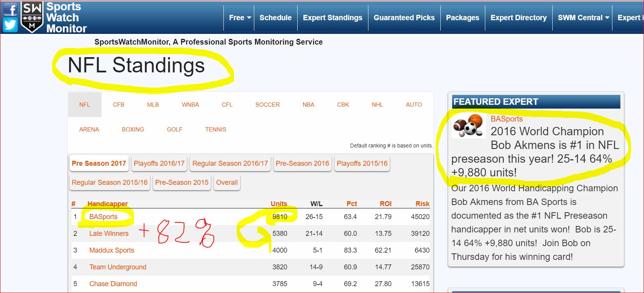The height and width of the screenshot is (293, 644).
Task: Click the SWM shield logo
Action: pyautogui.click(x=32, y=17)
